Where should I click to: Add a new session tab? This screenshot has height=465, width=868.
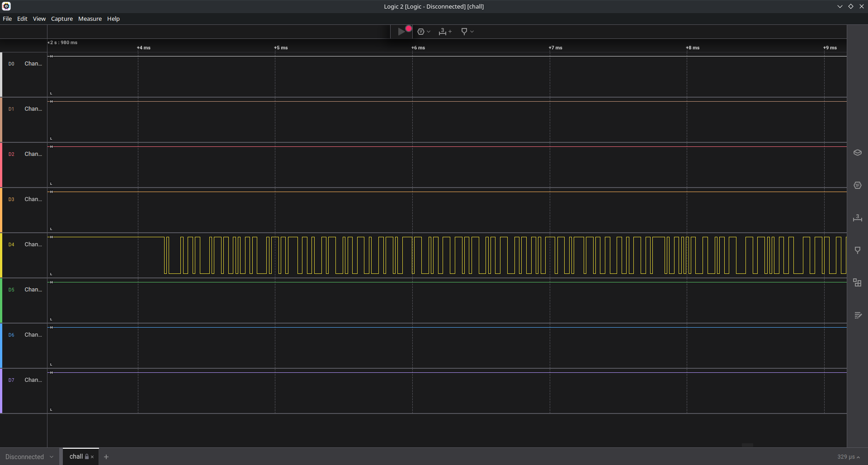coord(106,457)
